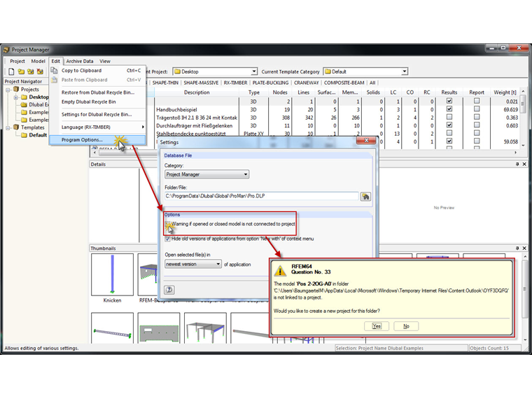Open the Current Project Desktop dropdown
Screen dimensions: 532x399
pyautogui.click(x=254, y=71)
